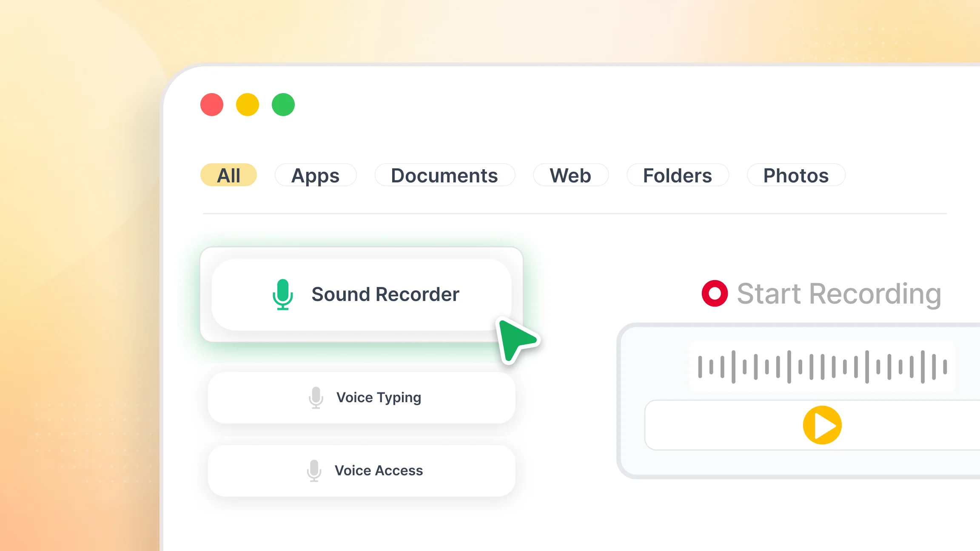Screen dimensions: 980x551
Task: Open the Documents tab
Action: [444, 175]
